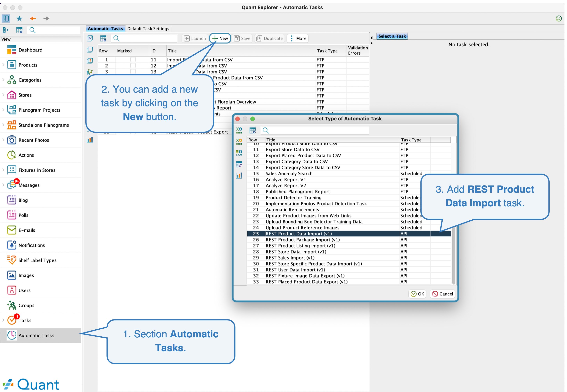Expand Fixtures in Stores node
This screenshot has height=392, width=567.
point(3,170)
